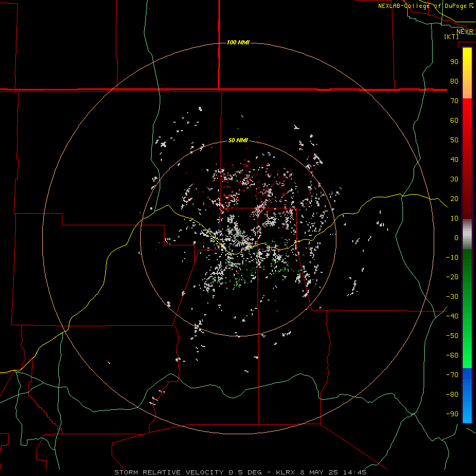Pick the blue bottom segment of color bar
The width and height of the screenshot is (476, 476).
point(467,396)
